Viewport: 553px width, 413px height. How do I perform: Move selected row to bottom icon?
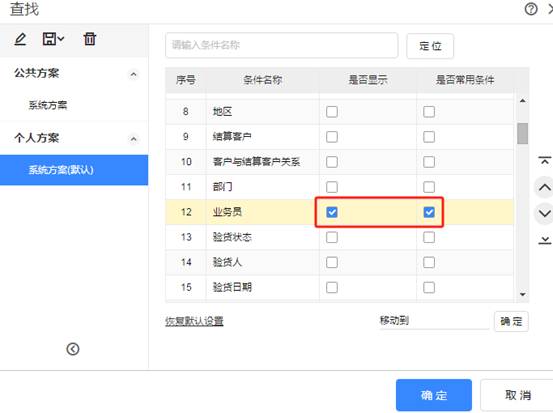click(545, 241)
